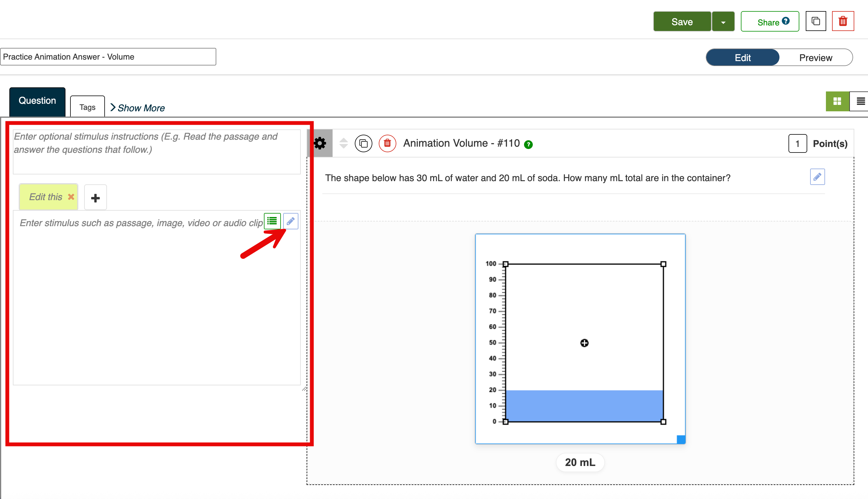The width and height of the screenshot is (868, 499).
Task: Click the green list icon in stimulus box
Action: [272, 221]
